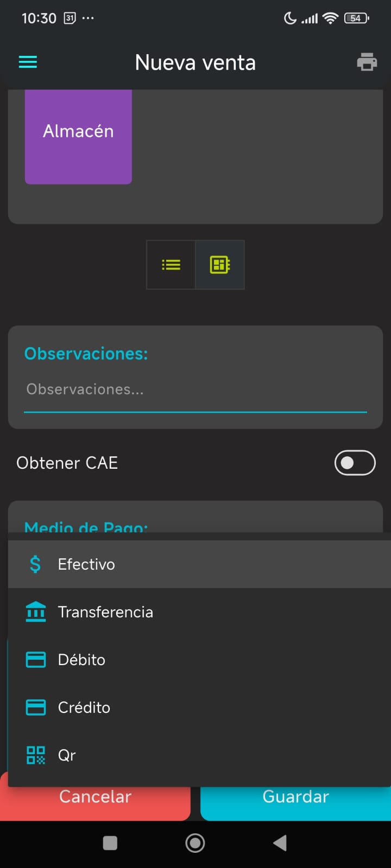Tap the dollar sign Efectivo icon
Image resolution: width=391 pixels, height=868 pixels.
(35, 564)
